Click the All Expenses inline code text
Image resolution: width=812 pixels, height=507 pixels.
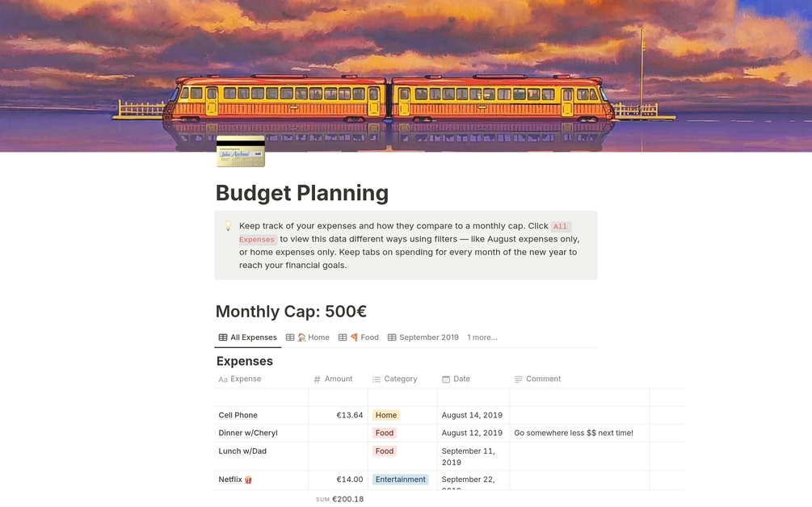[561, 227]
